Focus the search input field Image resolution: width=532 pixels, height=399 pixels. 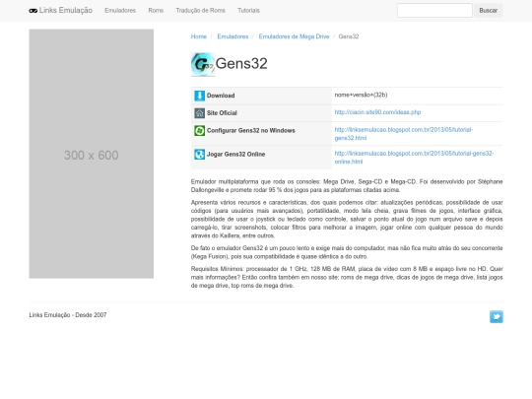(x=434, y=11)
